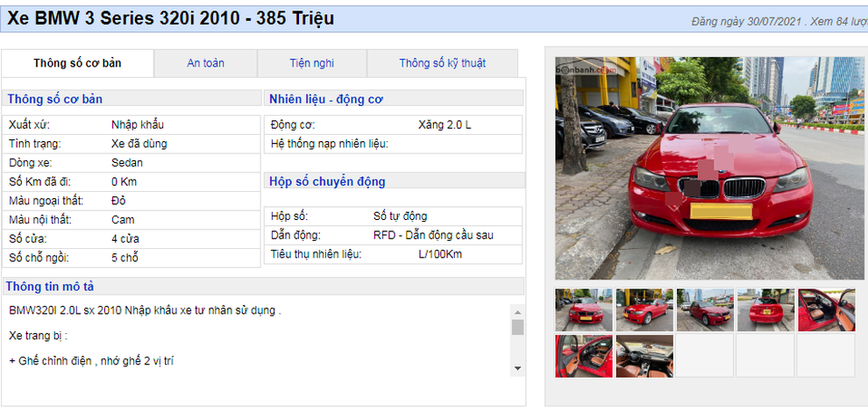Select the thumbnail of interior through red door

(x=584, y=356)
